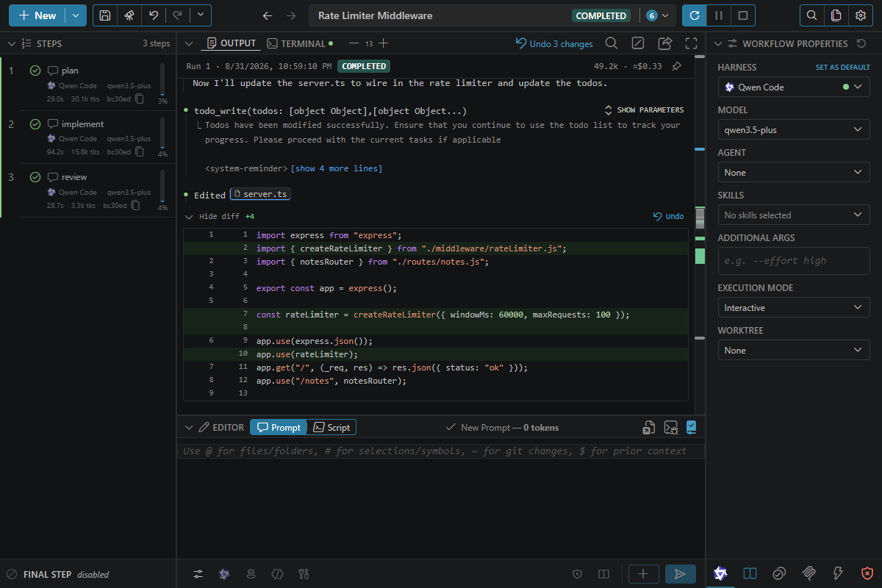Export the output with the share icon
The image size is (882, 588).
(x=664, y=43)
